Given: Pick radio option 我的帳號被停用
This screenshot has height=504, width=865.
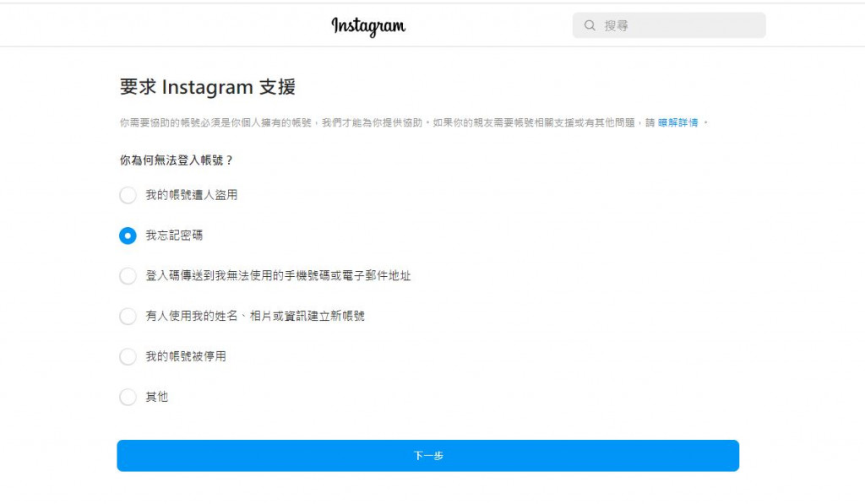Looking at the screenshot, I should [x=128, y=357].
